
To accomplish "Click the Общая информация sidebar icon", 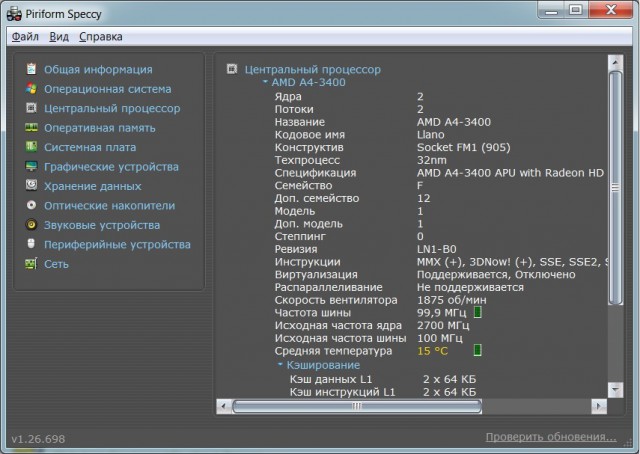I will [x=31, y=69].
